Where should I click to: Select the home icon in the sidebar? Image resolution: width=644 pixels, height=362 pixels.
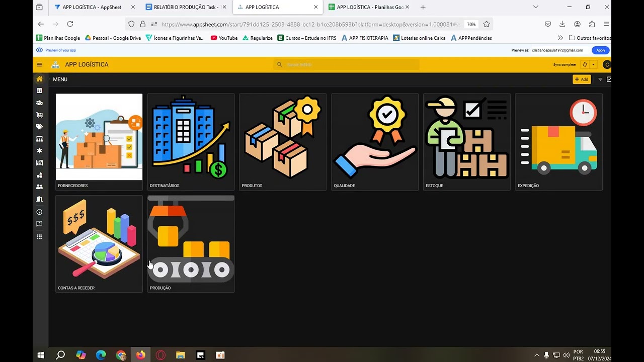pyautogui.click(x=39, y=79)
